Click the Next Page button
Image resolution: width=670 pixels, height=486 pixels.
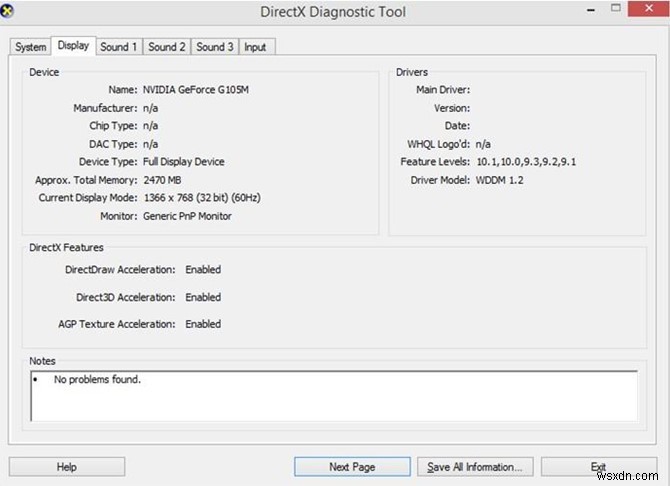coord(352,467)
